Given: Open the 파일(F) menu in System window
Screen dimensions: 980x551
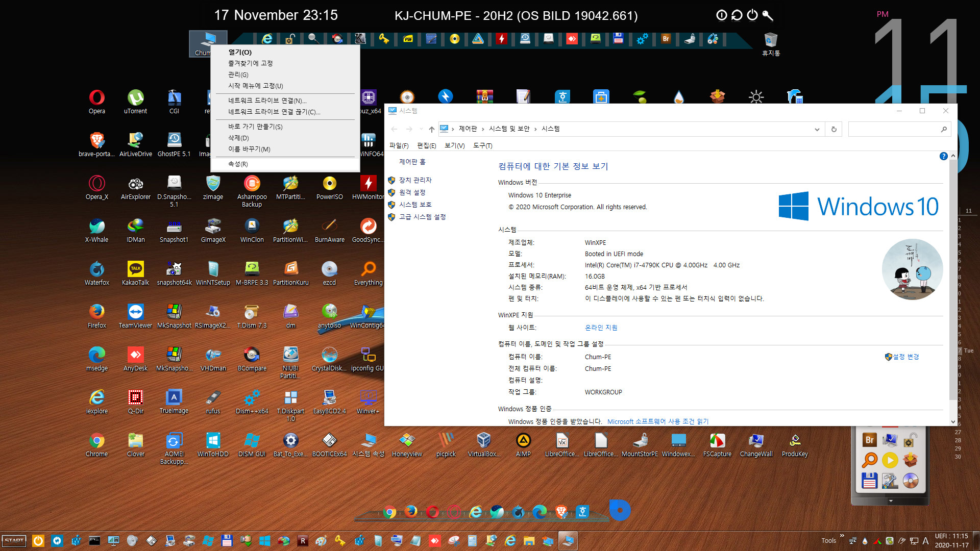Looking at the screenshot, I should pos(399,145).
